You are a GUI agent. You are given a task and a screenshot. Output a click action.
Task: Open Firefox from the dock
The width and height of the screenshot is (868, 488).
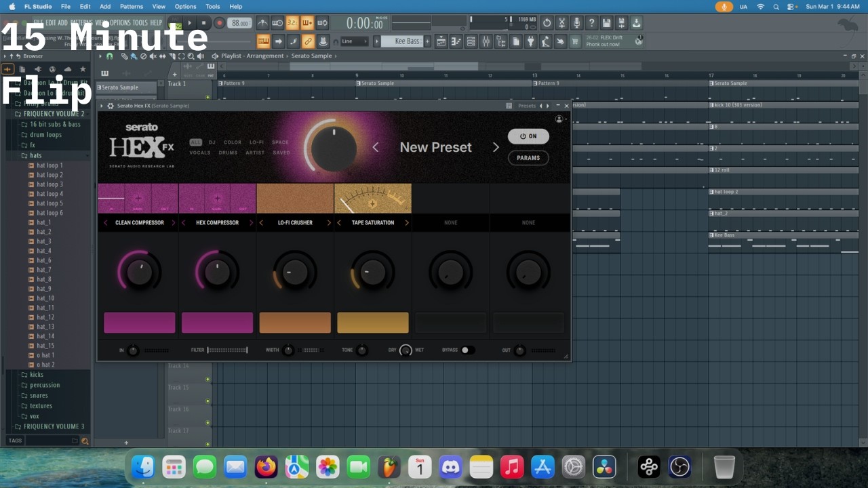[x=266, y=466]
